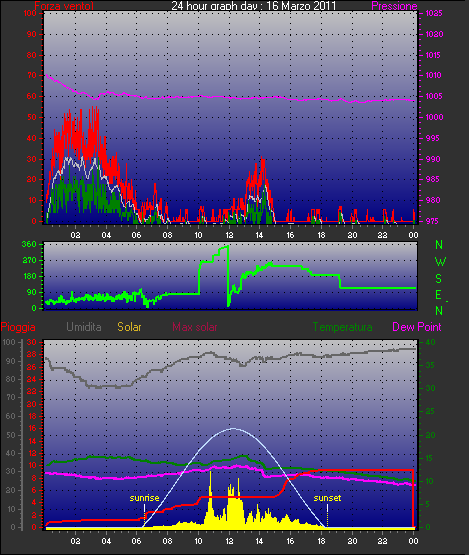Viewport: 469px width, 555px height.
Task: Click the 'sunrise' marker label
Action: [x=144, y=498]
